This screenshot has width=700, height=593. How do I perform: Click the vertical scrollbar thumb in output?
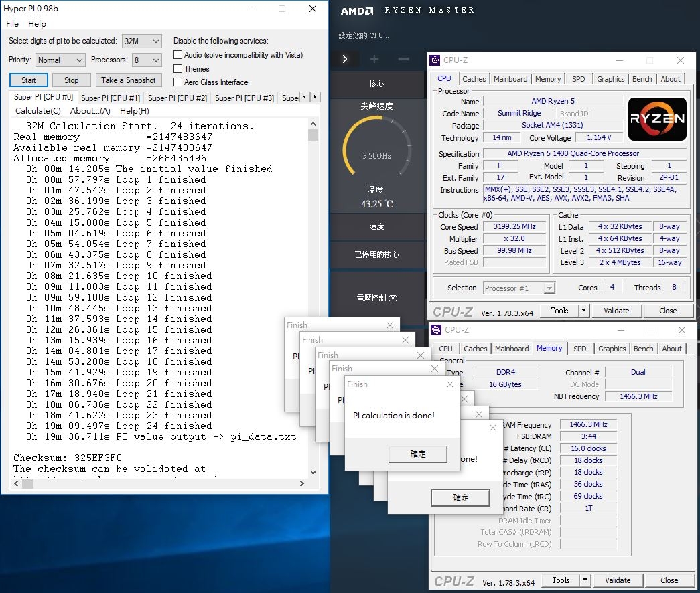point(313,135)
